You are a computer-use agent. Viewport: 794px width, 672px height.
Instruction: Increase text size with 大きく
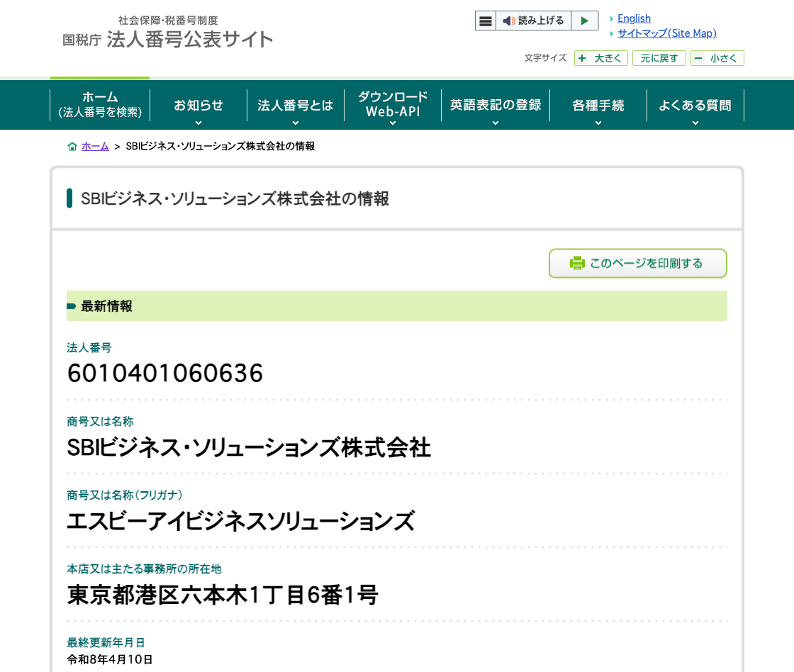[x=601, y=58]
